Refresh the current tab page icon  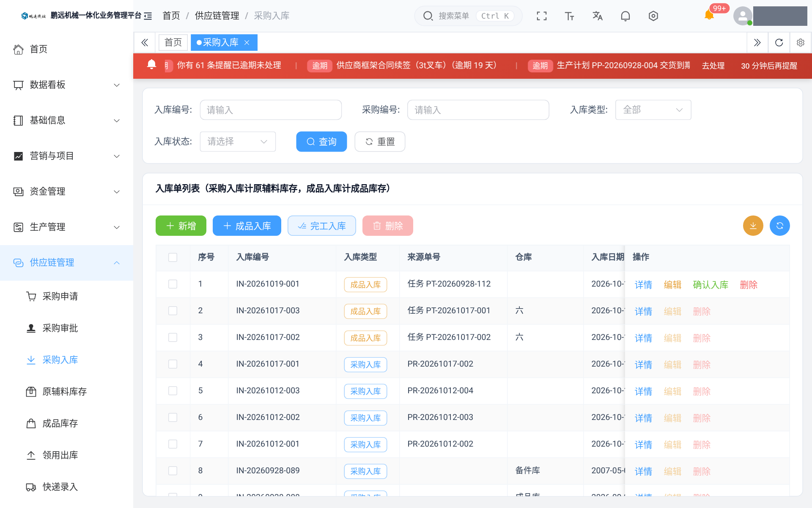779,42
